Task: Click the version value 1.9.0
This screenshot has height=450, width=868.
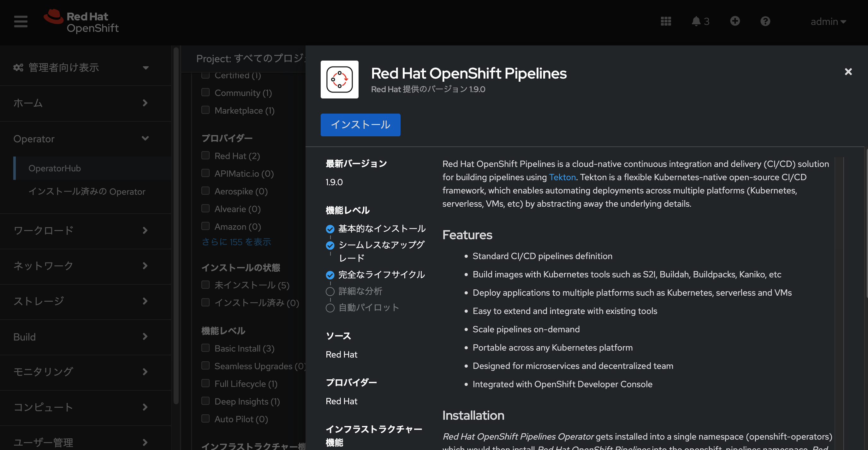Action: [334, 182]
